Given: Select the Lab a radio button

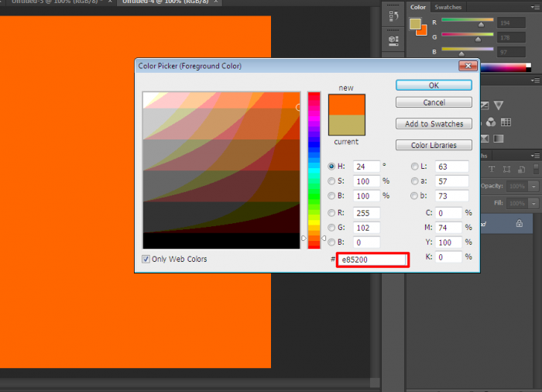Looking at the screenshot, I should point(414,181).
